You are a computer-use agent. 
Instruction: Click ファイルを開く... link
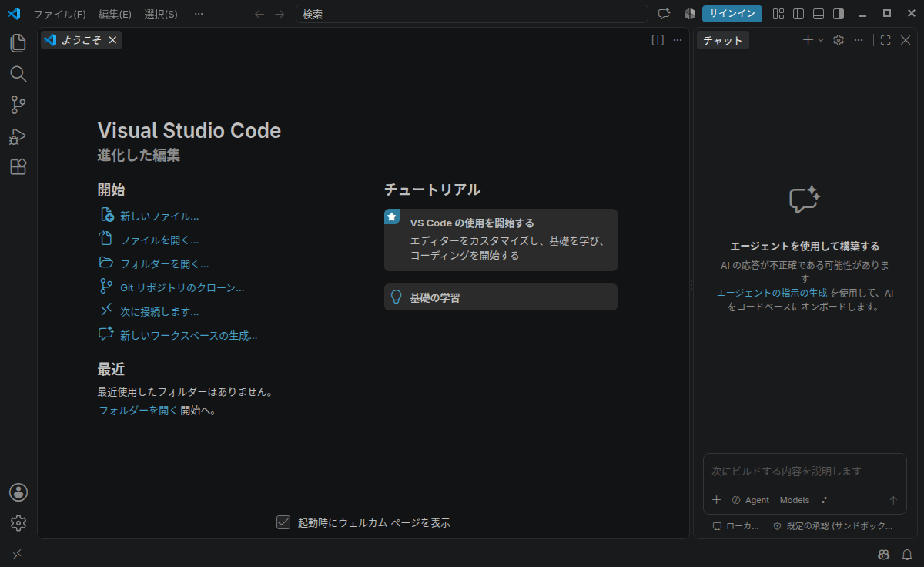coord(159,240)
